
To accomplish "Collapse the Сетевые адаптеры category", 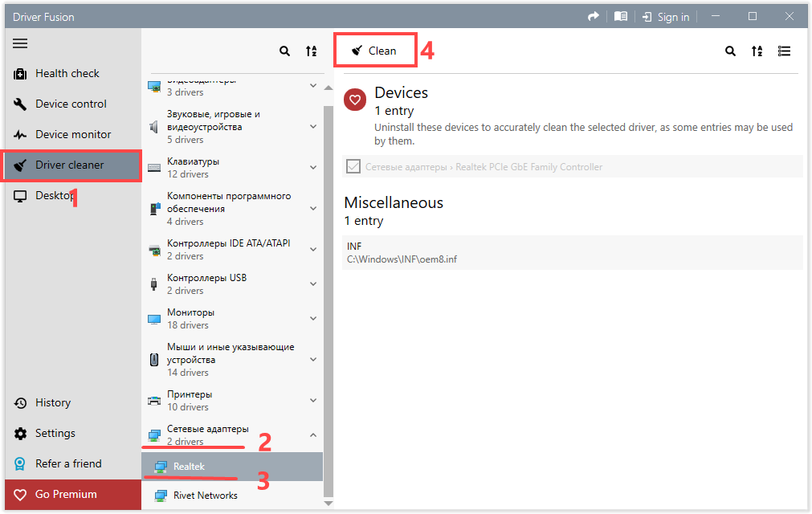I will coord(313,435).
